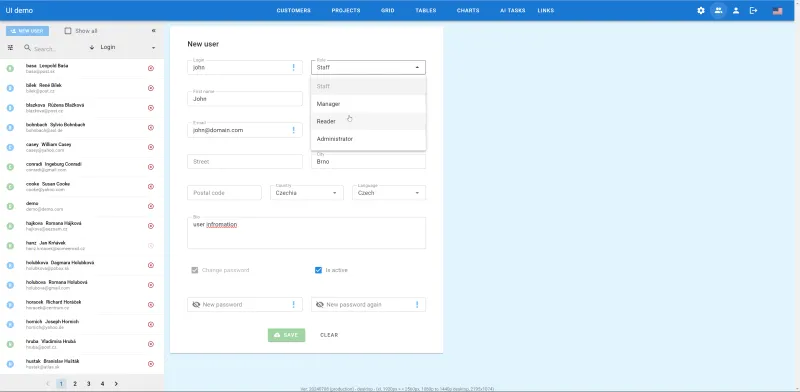The width and height of the screenshot is (800, 392).
Task: Open filter options icon beside search
Action: (x=10, y=47)
